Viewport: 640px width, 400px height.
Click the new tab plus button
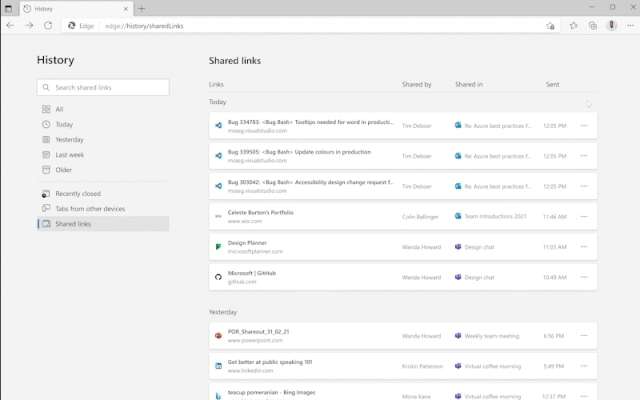(x=141, y=8)
